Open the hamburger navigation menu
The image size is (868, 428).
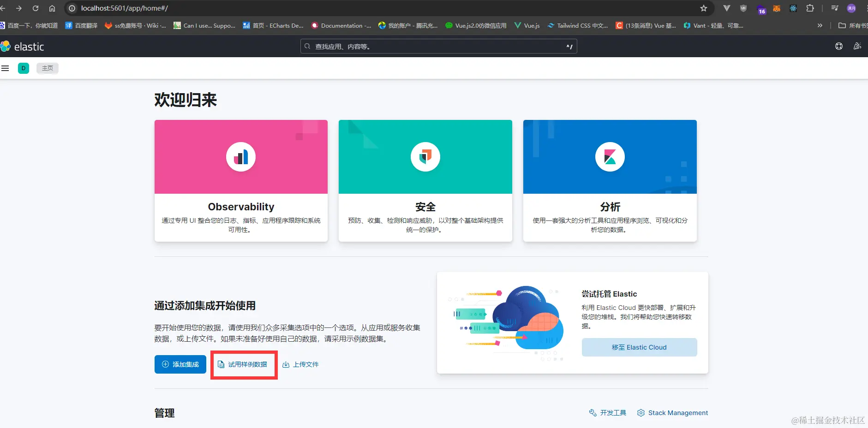(x=5, y=68)
